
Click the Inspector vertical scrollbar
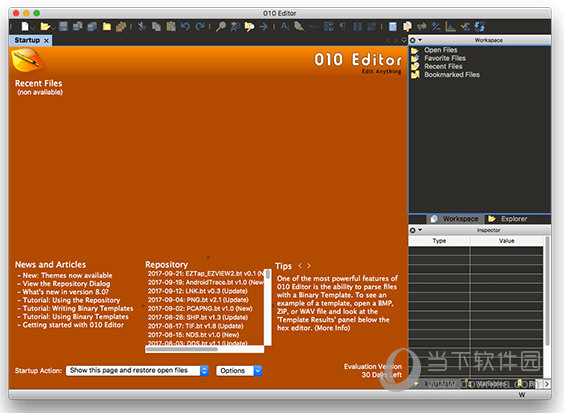coord(547,291)
